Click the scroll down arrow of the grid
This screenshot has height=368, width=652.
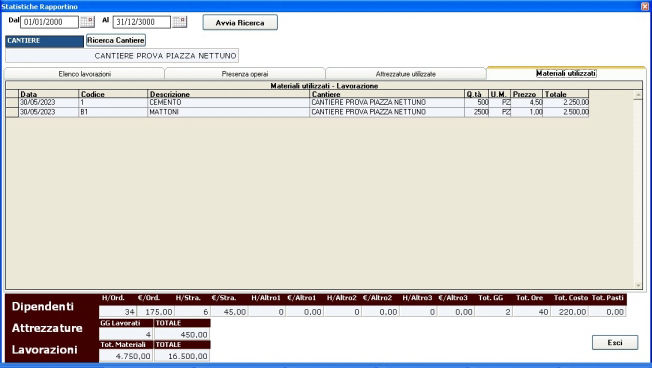[638, 285]
